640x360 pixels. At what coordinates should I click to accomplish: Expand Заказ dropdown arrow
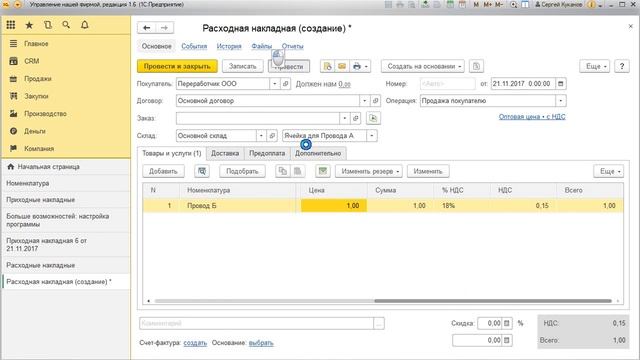[x=344, y=118]
